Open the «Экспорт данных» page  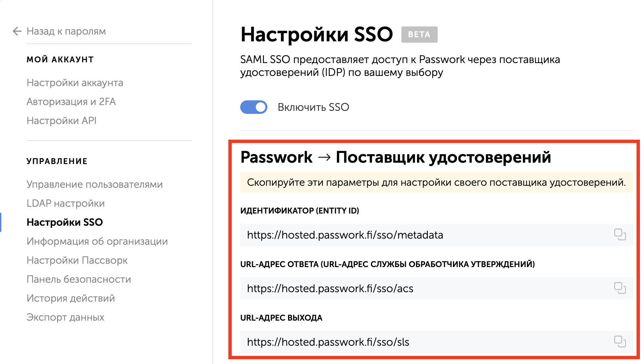coord(66,317)
